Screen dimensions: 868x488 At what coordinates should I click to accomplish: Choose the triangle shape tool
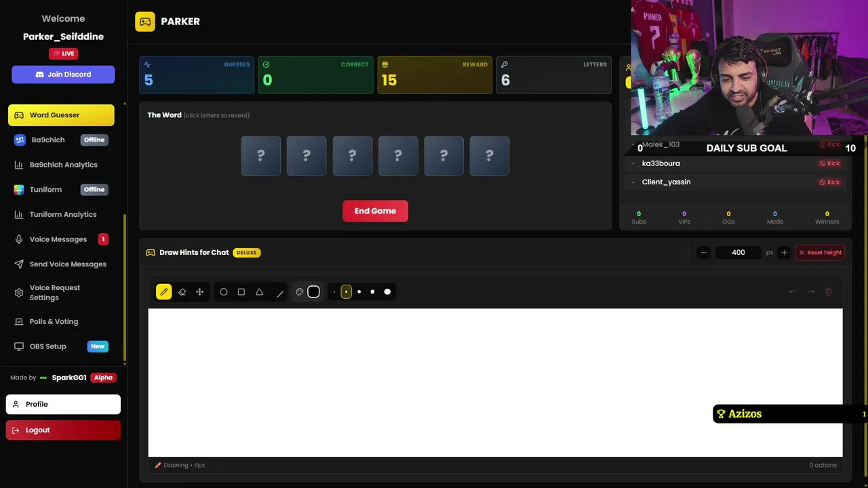pyautogui.click(x=259, y=292)
